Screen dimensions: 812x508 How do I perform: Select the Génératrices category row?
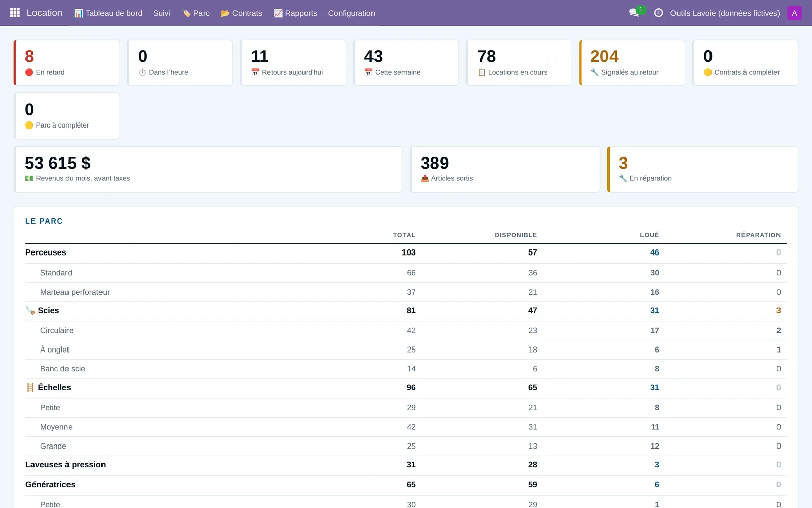[406, 485]
